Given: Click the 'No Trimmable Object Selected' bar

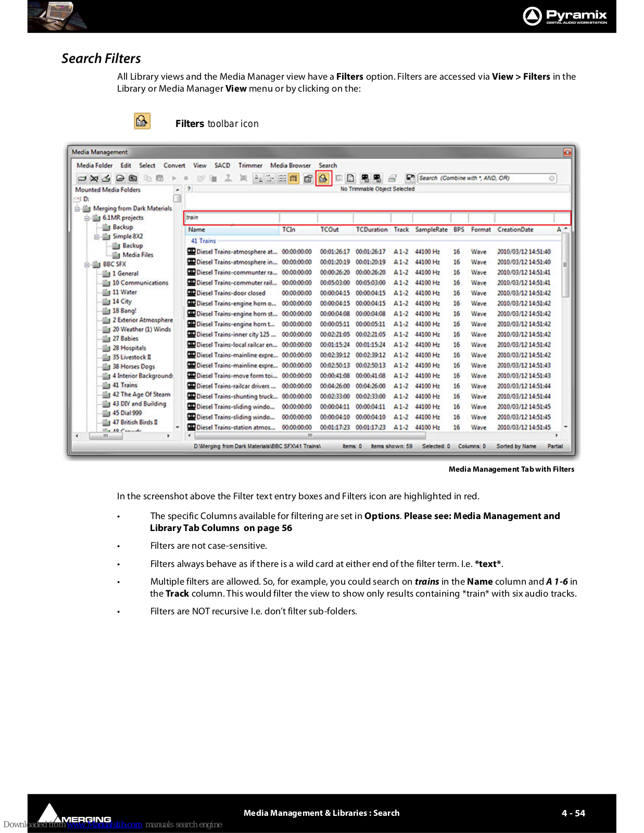Looking at the screenshot, I should 377,189.
